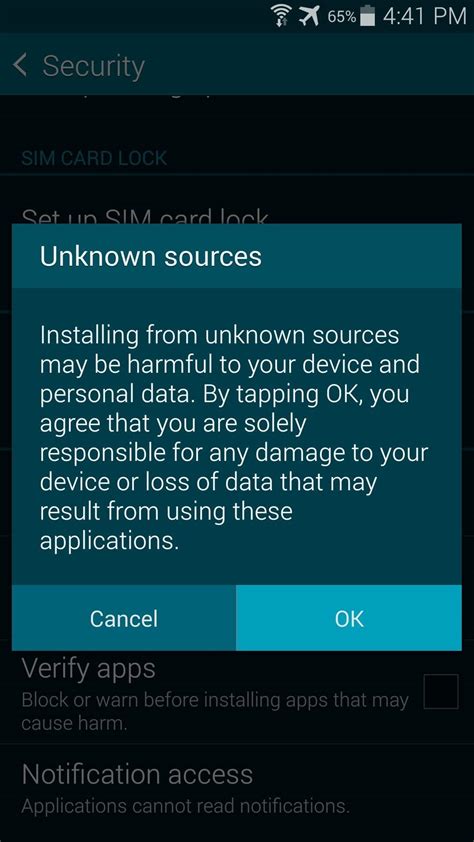The height and width of the screenshot is (842, 474).
Task: Tap the SIM CARD LOCK section header
Action: [94, 158]
